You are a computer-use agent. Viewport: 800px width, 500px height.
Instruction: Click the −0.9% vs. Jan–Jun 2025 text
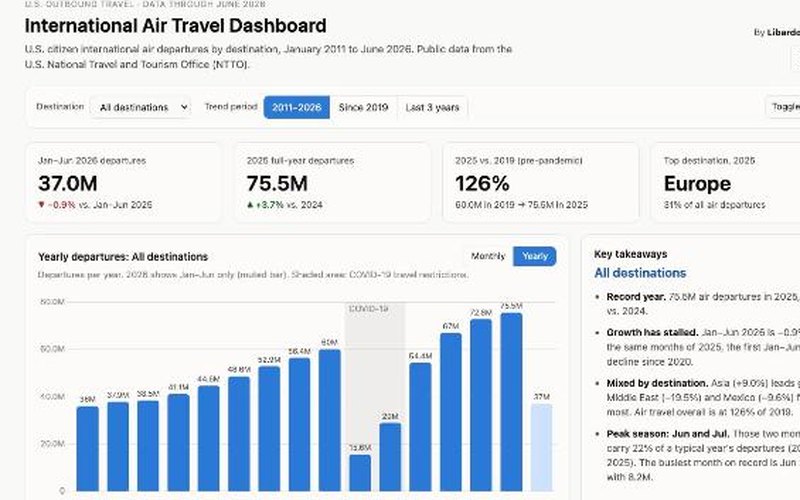95,205
